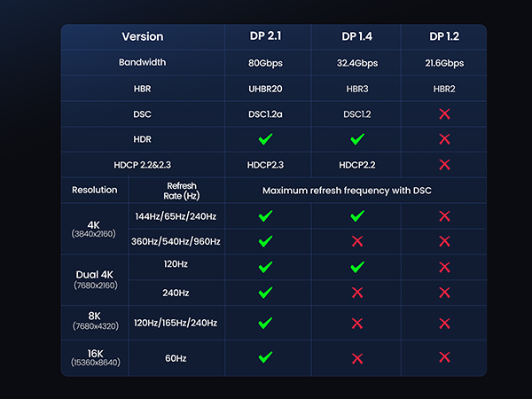532x399 pixels.
Task: Click the DP 1.2 red X for 8K row
Action: pyautogui.click(x=444, y=324)
